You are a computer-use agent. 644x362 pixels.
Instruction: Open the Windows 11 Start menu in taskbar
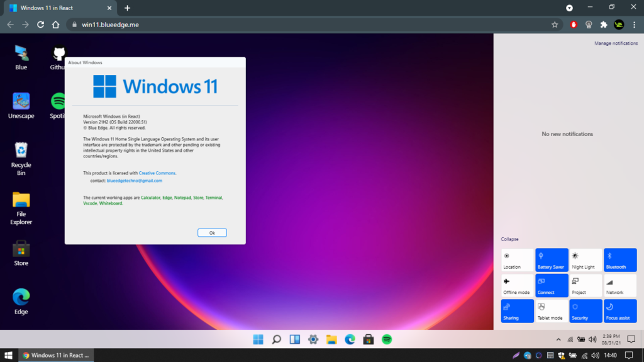point(258,339)
